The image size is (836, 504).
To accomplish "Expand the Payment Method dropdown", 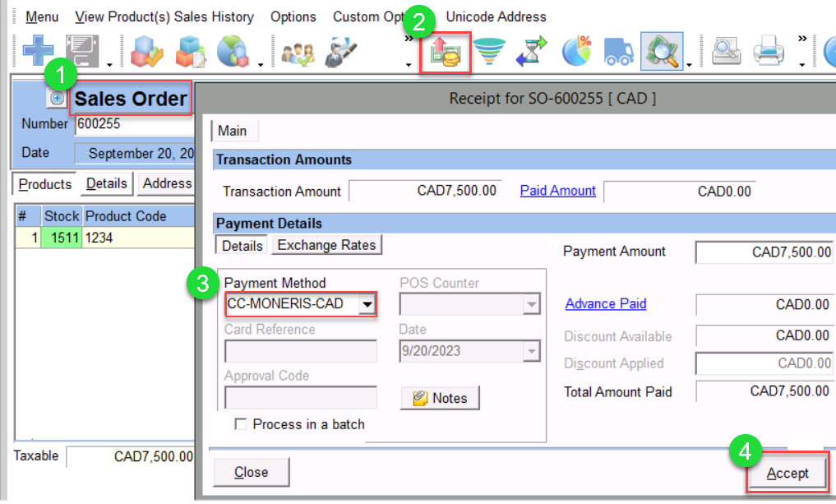I will pyautogui.click(x=367, y=305).
